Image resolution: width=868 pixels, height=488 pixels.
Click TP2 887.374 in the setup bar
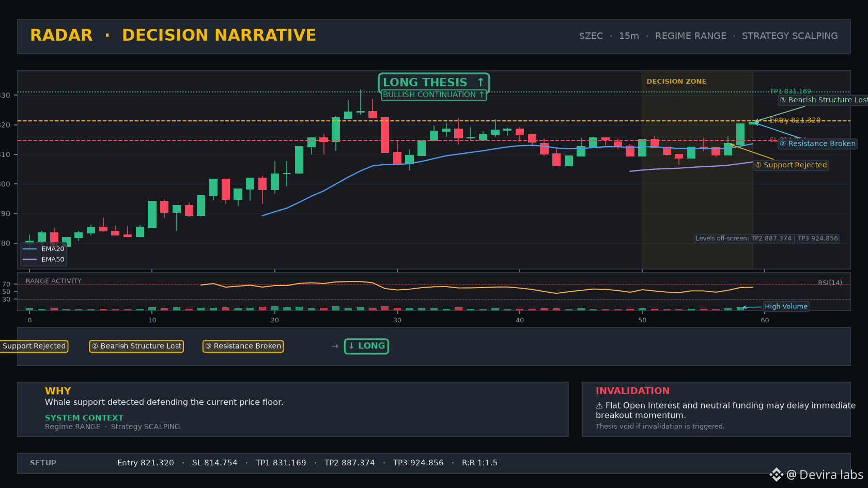point(350,463)
